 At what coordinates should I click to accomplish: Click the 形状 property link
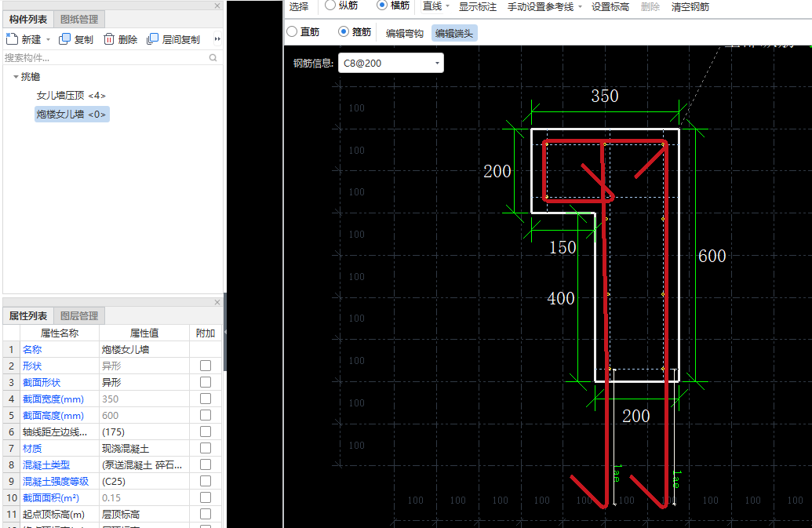pos(32,366)
